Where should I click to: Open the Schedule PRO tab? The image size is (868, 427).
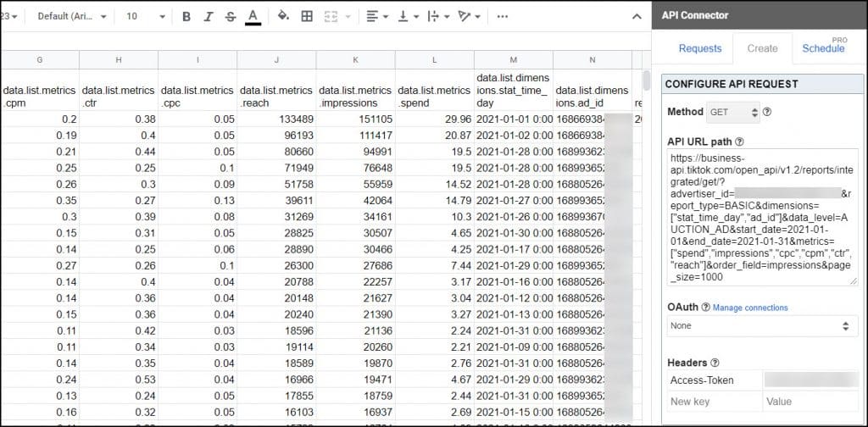824,47
